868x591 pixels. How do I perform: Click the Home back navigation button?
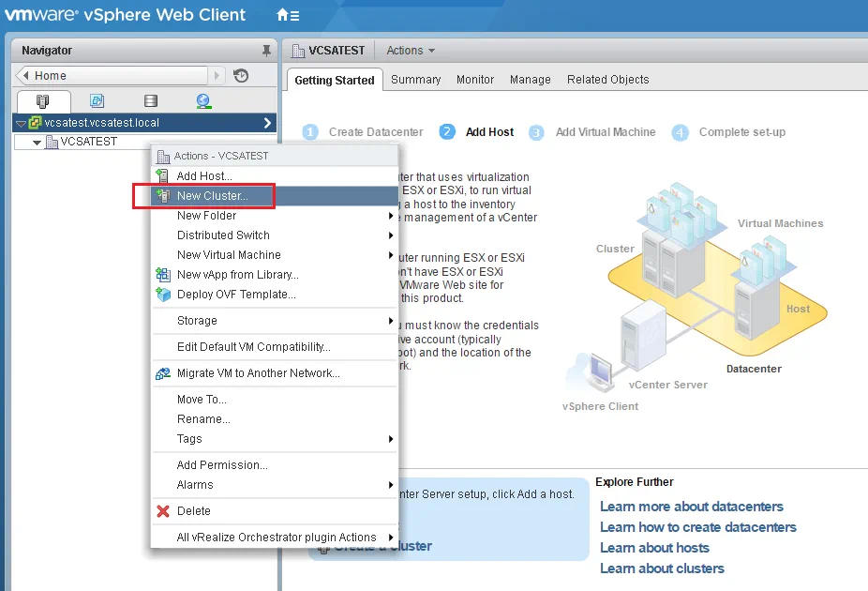pyautogui.click(x=112, y=76)
